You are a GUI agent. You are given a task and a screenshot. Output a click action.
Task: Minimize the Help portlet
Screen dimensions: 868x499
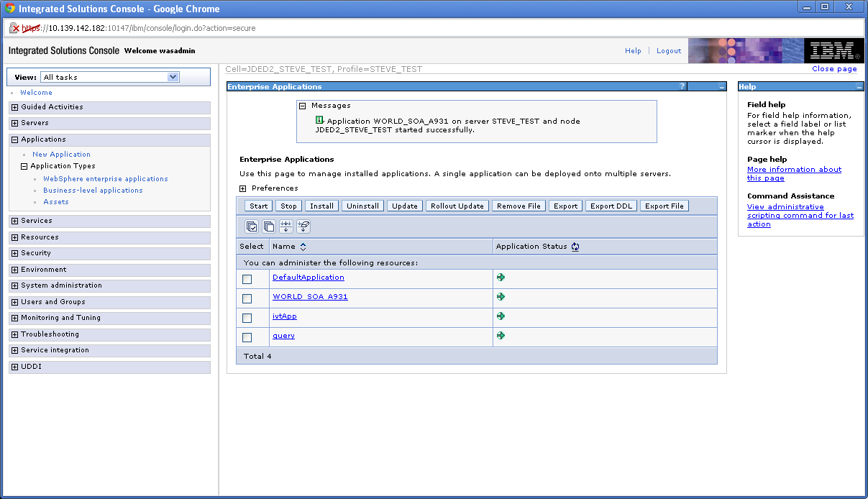859,86
